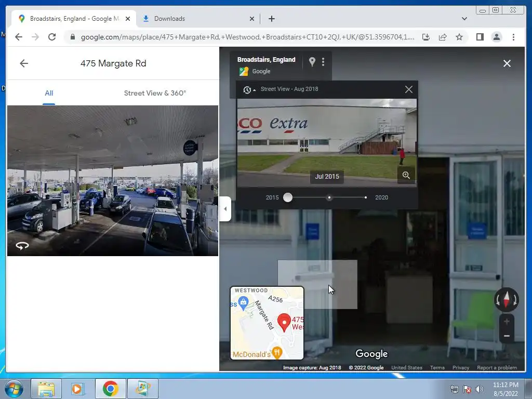Zoom out the Street View image
Viewport: 532px width, 399px height.
(507, 336)
